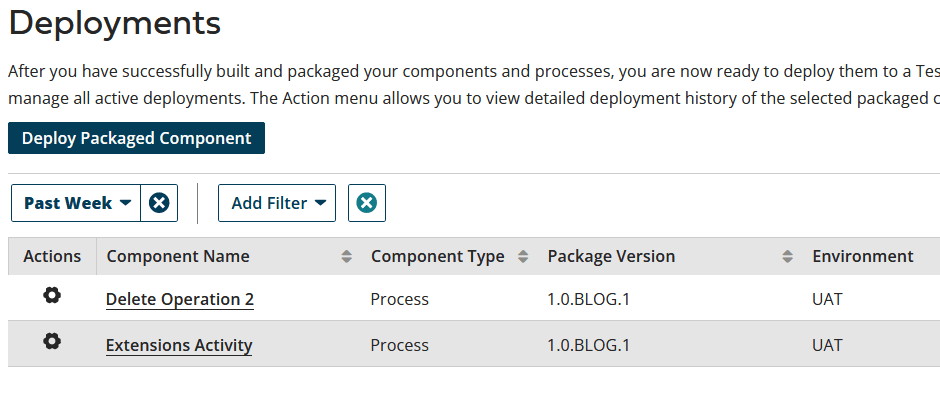The image size is (940, 398).
Task: Remove the Past Week filter
Action: point(159,203)
